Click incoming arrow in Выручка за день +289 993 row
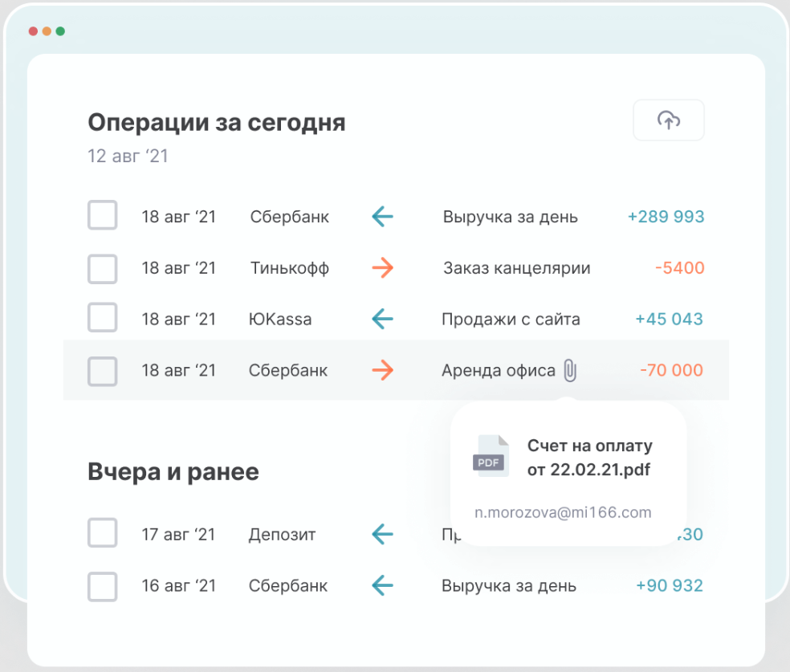 (x=382, y=217)
